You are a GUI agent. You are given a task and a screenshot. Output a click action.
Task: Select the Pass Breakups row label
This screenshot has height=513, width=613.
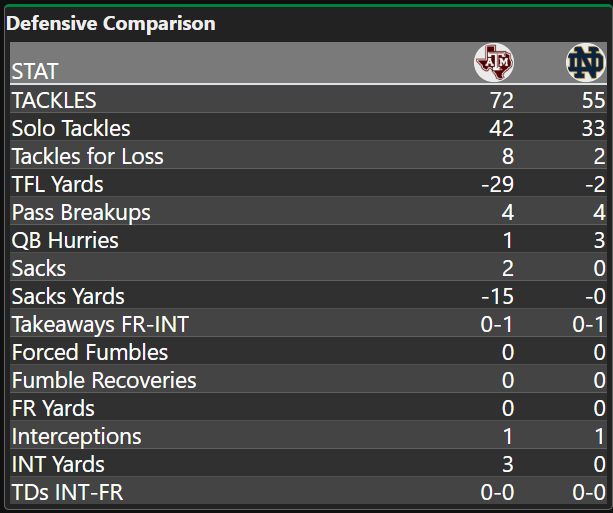tap(81, 212)
